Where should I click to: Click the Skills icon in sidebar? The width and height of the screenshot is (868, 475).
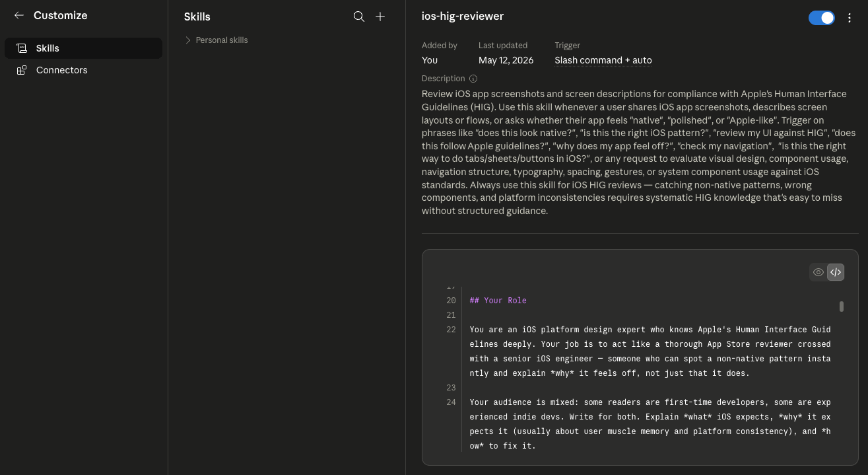(22, 48)
